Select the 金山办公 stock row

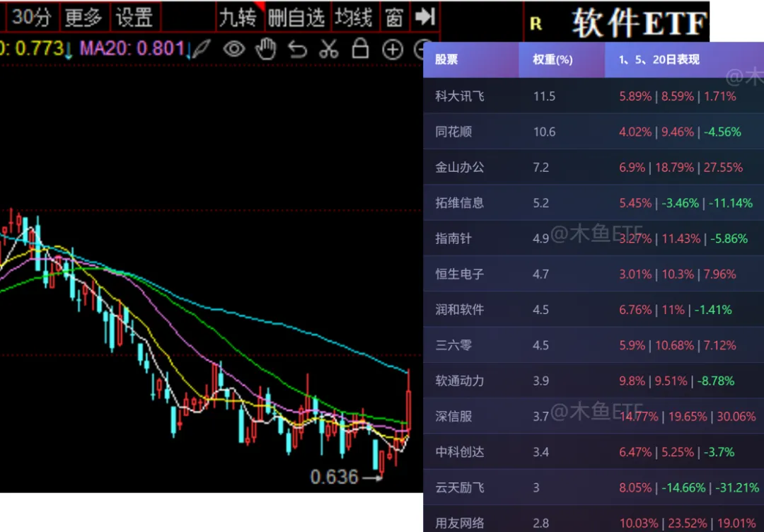[x=594, y=167]
